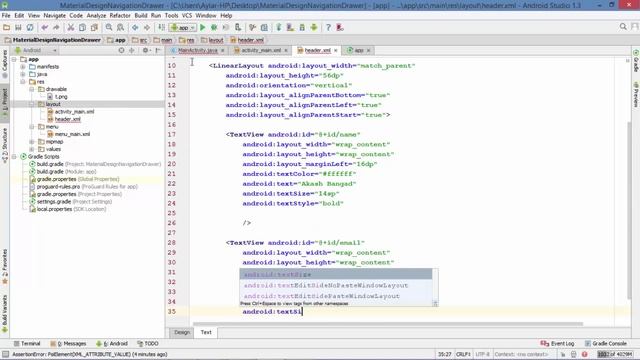Image resolution: width=640 pixels, height=360 pixels.
Task: Collapse the layout folder node
Action: click(x=32, y=104)
